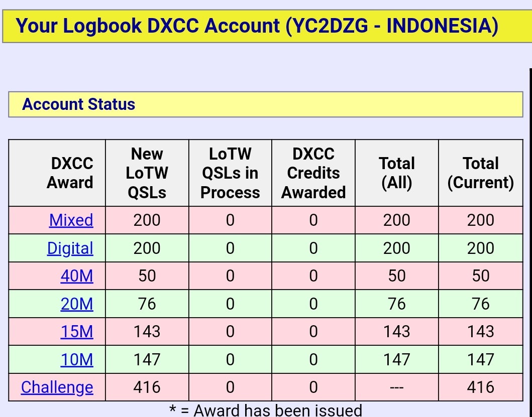Click 20M row QSLs in Process zero
This screenshot has height=417, width=532.
point(230,304)
